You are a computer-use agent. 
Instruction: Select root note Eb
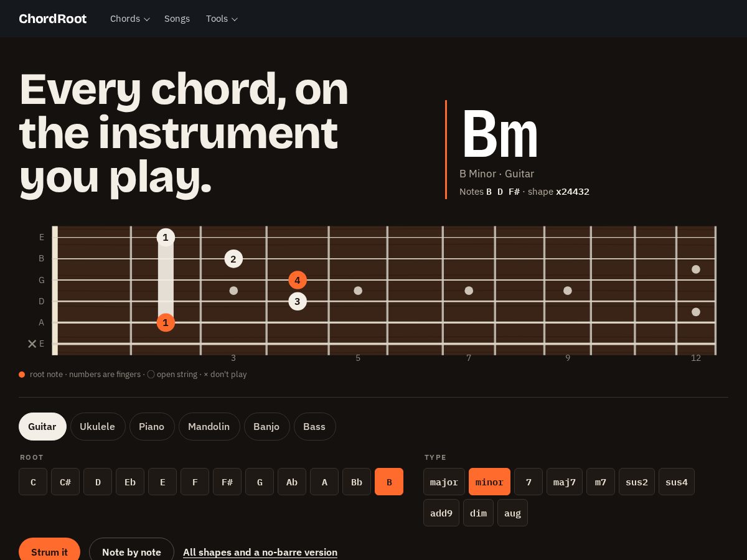point(130,482)
